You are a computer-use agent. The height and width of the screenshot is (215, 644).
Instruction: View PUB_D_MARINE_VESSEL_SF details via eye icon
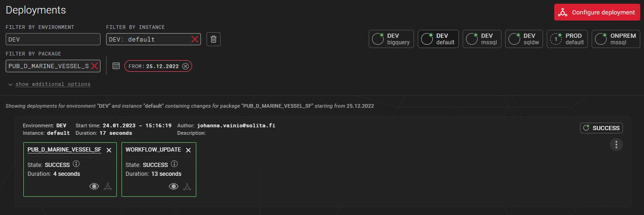(x=94, y=187)
